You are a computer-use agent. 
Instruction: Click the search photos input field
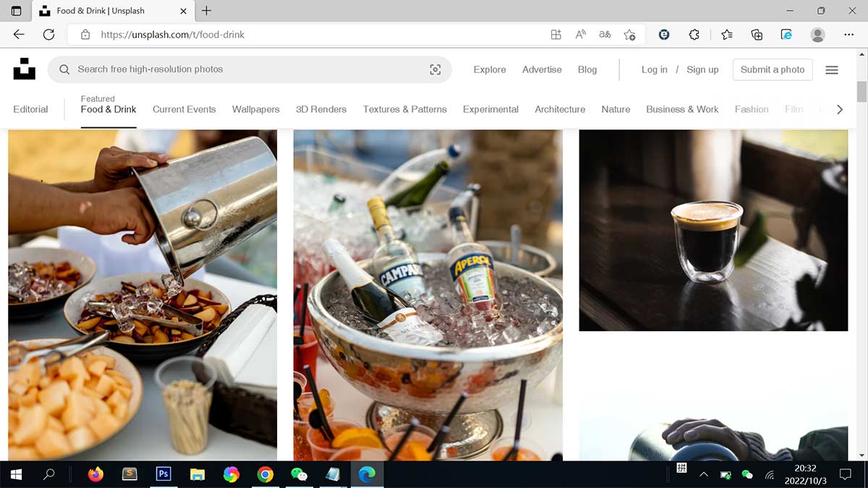click(x=250, y=69)
